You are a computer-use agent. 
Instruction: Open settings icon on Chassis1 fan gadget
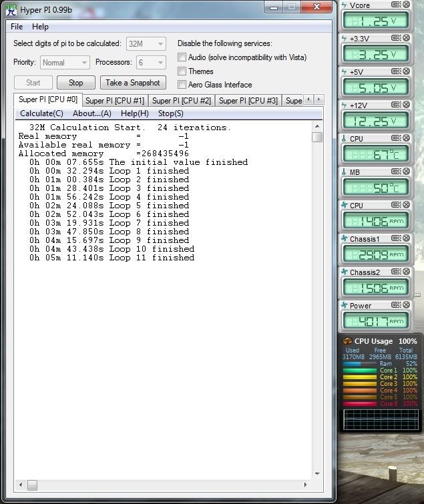(x=396, y=238)
